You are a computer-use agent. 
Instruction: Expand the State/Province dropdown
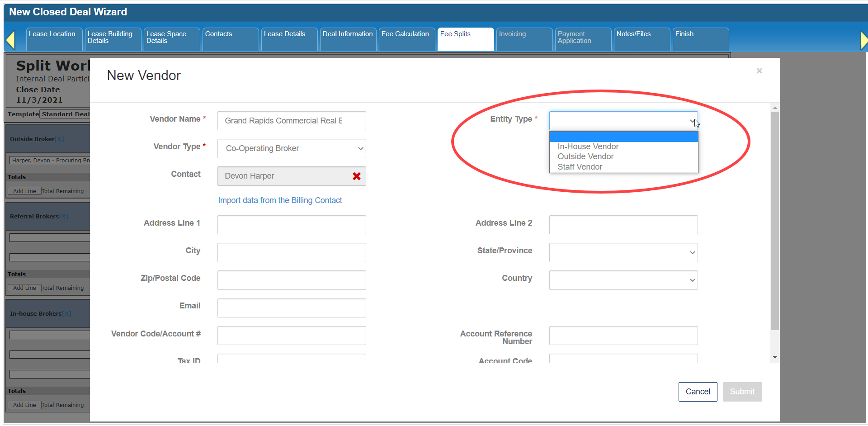click(x=623, y=253)
